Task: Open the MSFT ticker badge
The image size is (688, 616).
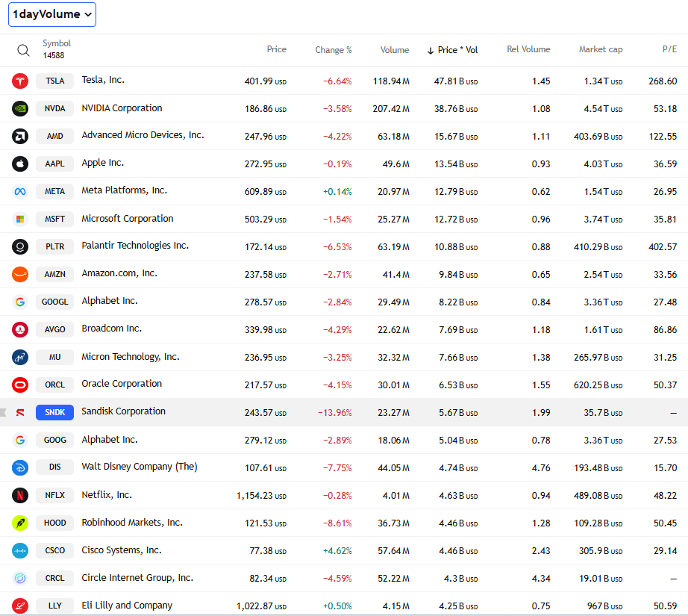Action: [x=55, y=219]
